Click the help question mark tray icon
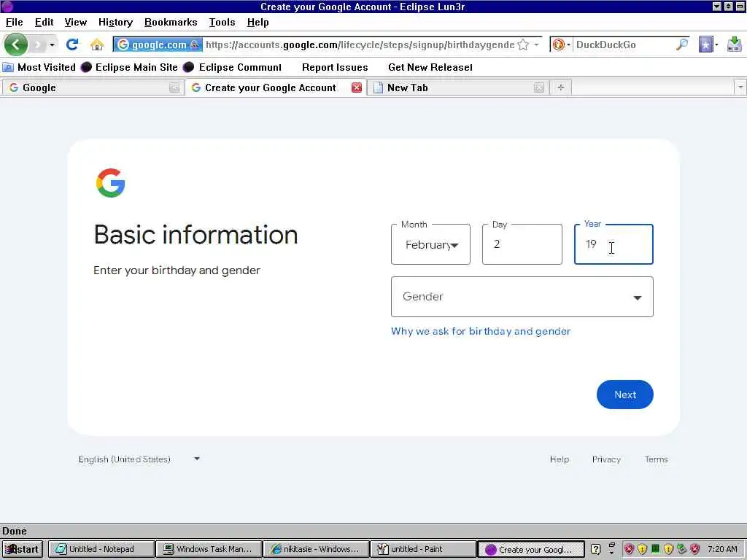747x560 pixels. pyautogui.click(x=595, y=549)
